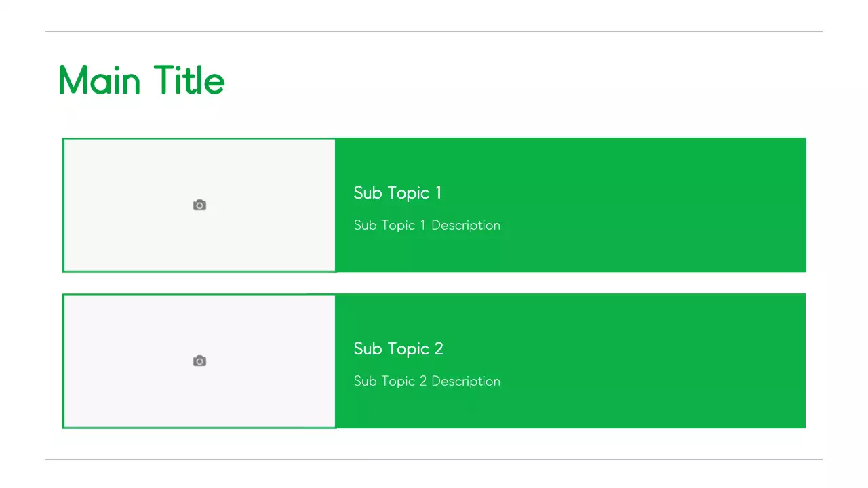Click the white gap between the green panels
The height and width of the screenshot is (488, 868).
[x=434, y=283]
